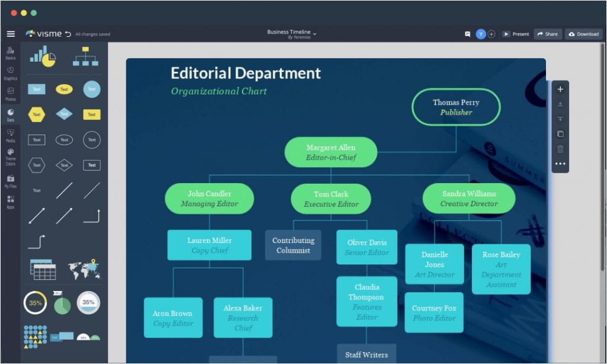Open the three-dot more options
This screenshot has height=364, width=607.
pyautogui.click(x=560, y=164)
